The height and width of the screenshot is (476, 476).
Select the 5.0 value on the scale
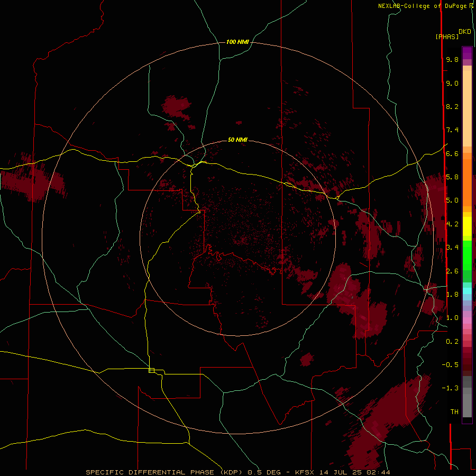(x=452, y=200)
